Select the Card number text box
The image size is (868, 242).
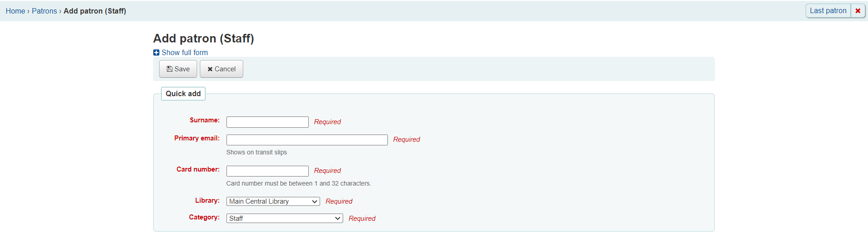[268, 171]
